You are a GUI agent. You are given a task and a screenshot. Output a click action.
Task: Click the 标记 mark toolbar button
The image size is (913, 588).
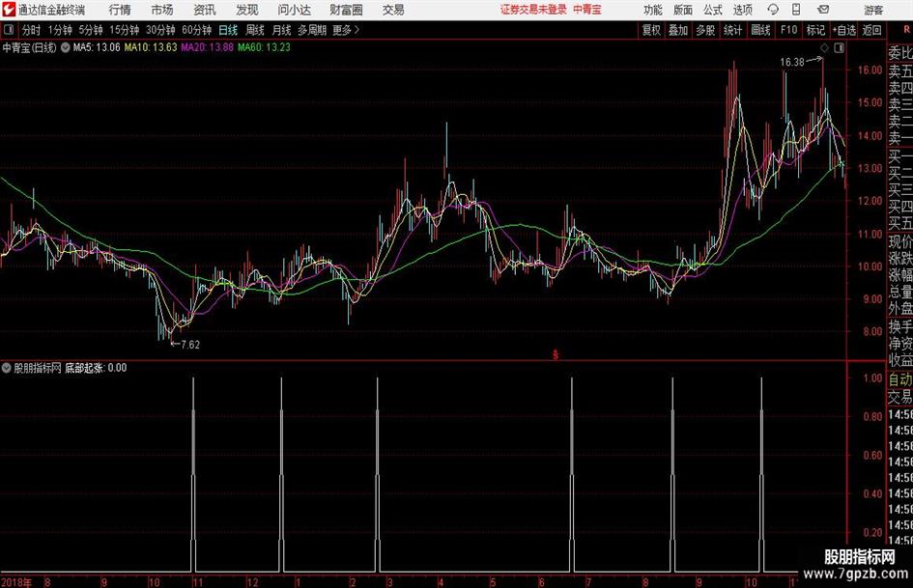point(815,30)
